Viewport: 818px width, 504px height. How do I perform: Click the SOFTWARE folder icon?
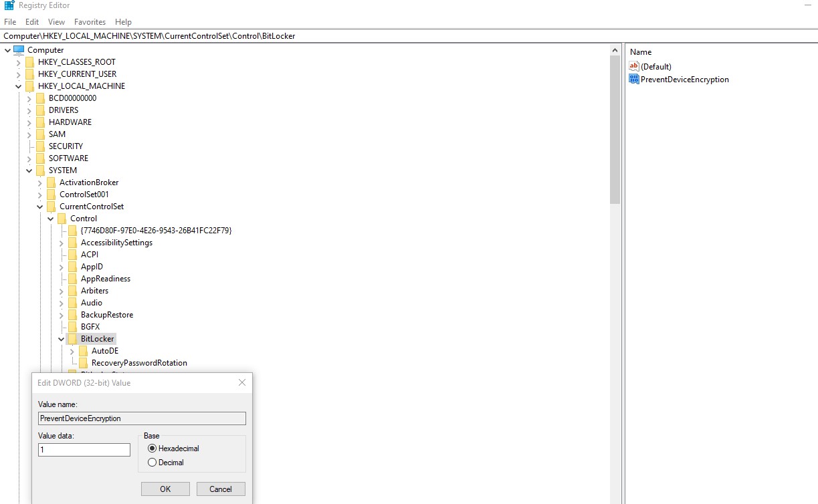[x=40, y=158]
